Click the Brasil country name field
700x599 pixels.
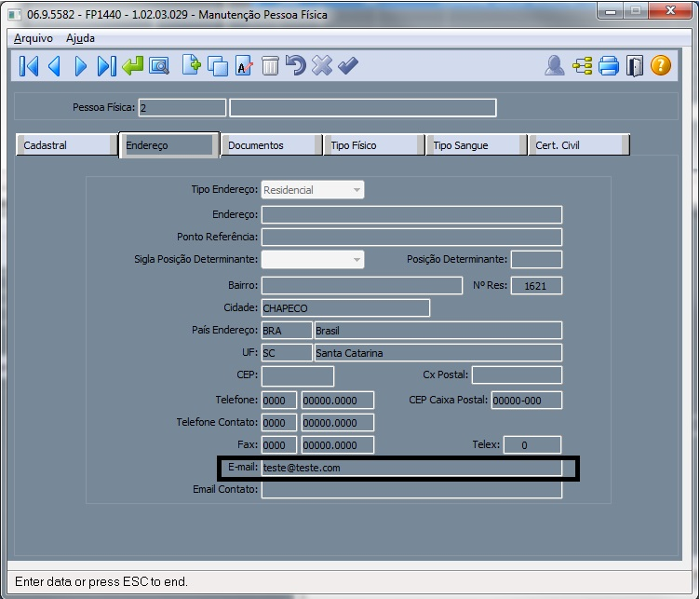437,330
